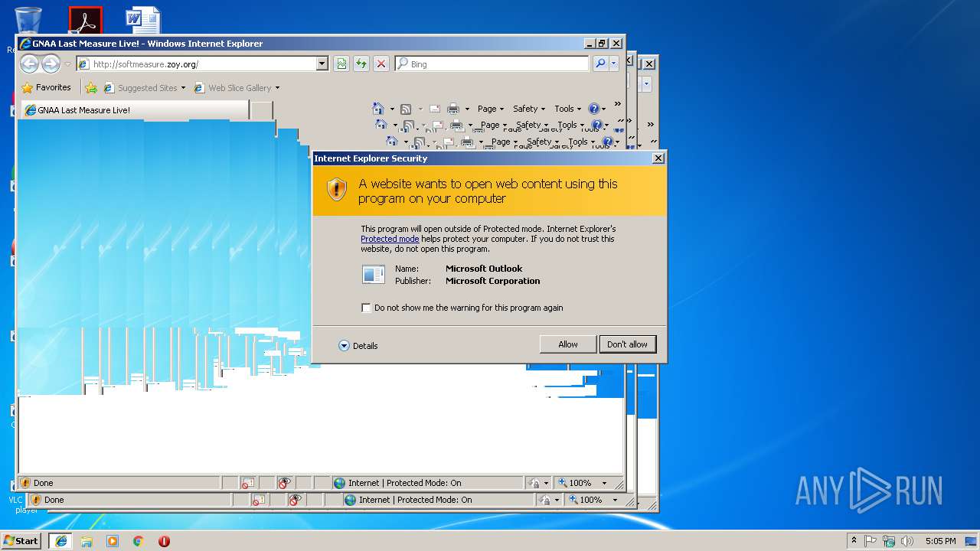The height and width of the screenshot is (551, 980).
Task: Expand Suggested Sites dropdown
Action: (x=183, y=88)
